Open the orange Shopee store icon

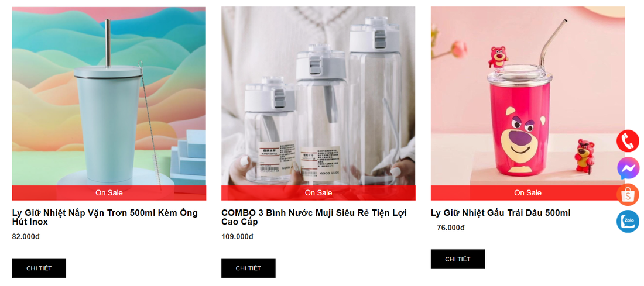click(x=628, y=195)
